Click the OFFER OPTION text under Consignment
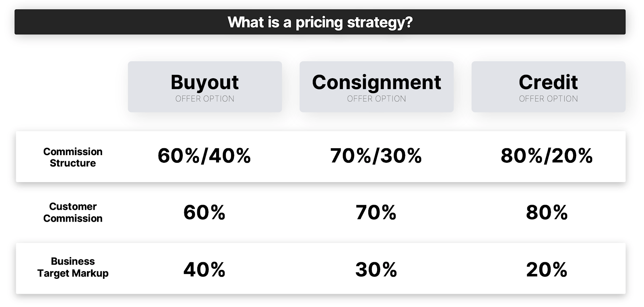 click(376, 99)
